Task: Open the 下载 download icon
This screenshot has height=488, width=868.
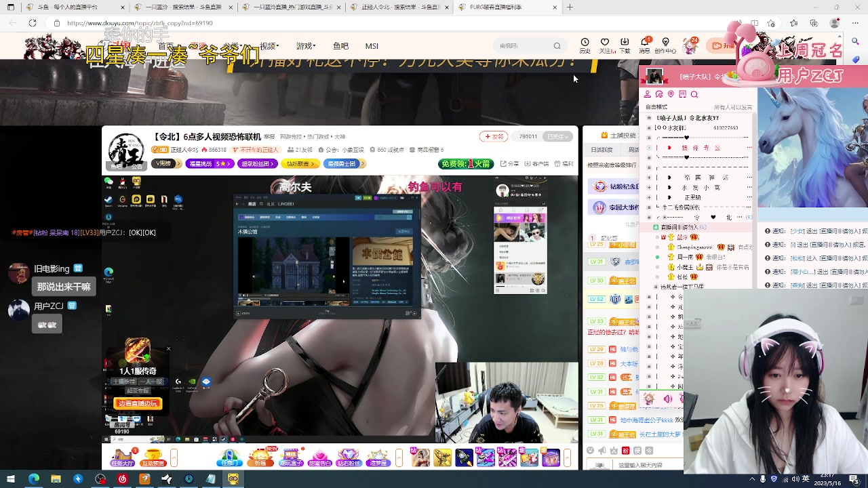Action: [625, 45]
